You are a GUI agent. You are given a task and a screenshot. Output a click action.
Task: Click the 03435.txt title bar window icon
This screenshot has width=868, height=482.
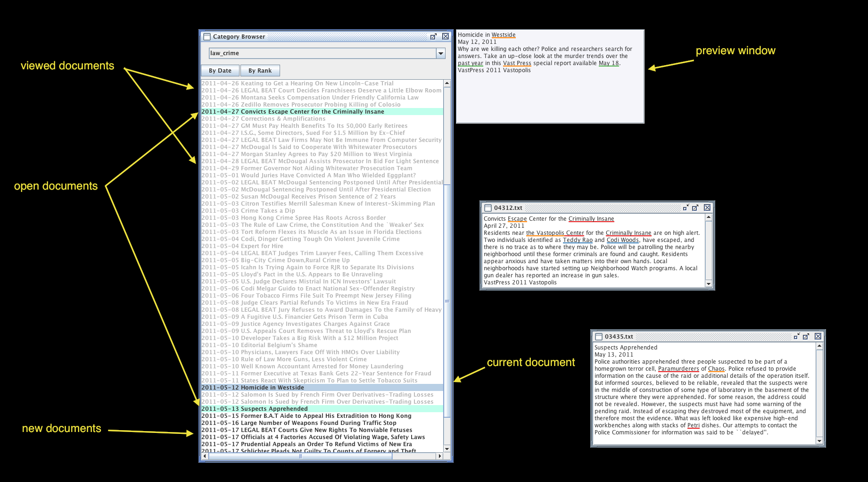pos(599,337)
